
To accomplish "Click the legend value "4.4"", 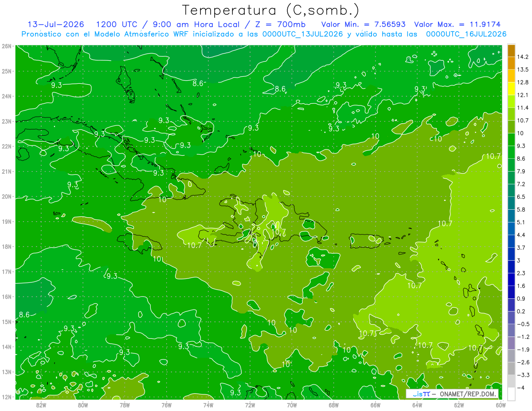I will coord(521,235).
